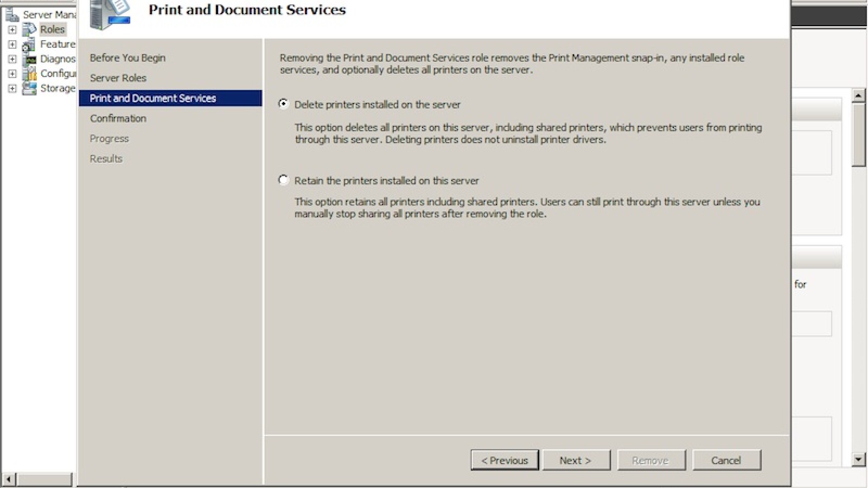This screenshot has height=488, width=868.
Task: Expand the Roles tree node
Action: 12,29
